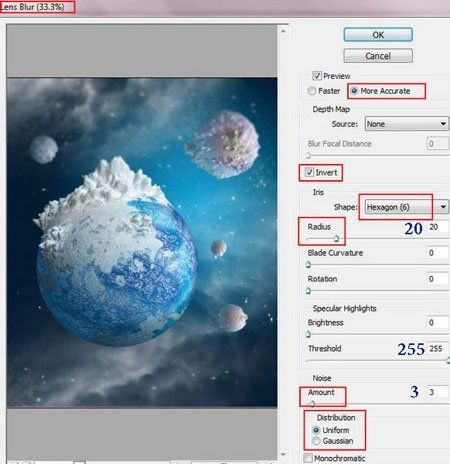Open the Iris Shape dropdown showing Hexagon (6)
This screenshot has height=464, width=450.
[x=407, y=207]
